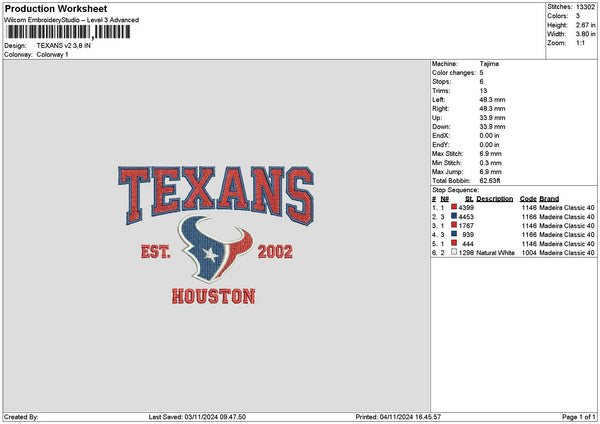Click the Height value '2.67 in'

click(x=586, y=25)
